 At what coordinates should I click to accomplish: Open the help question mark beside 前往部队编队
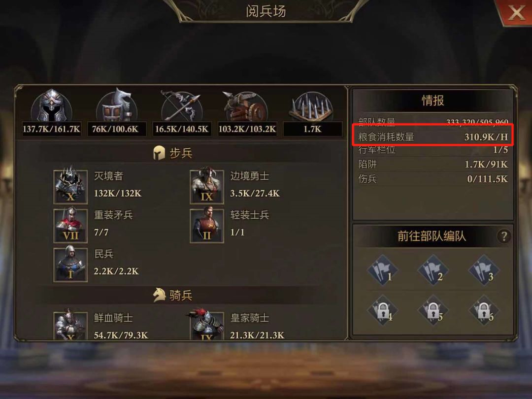(x=504, y=236)
